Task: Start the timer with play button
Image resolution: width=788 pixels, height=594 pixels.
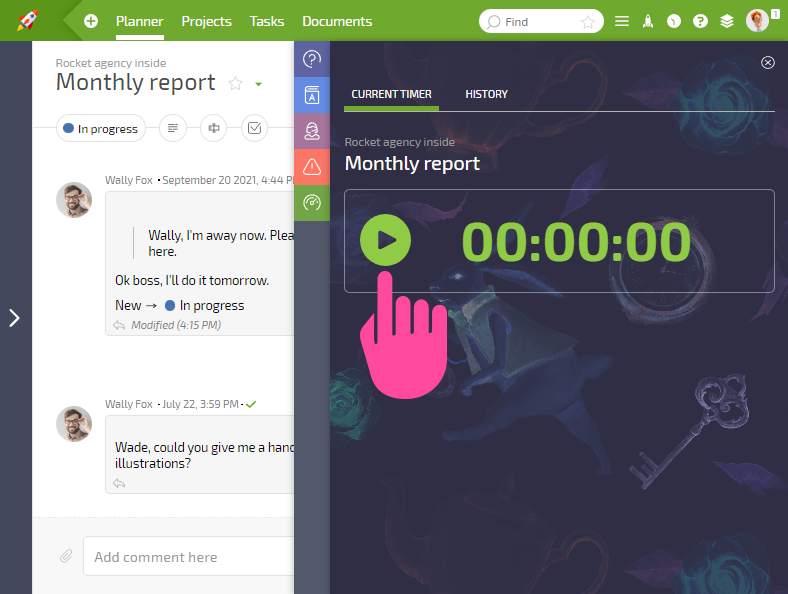Action: [x=385, y=240]
